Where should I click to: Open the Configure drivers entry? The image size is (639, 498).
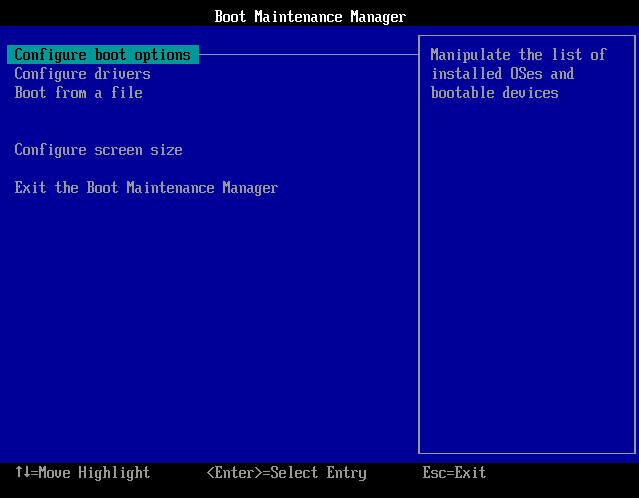tap(82, 74)
